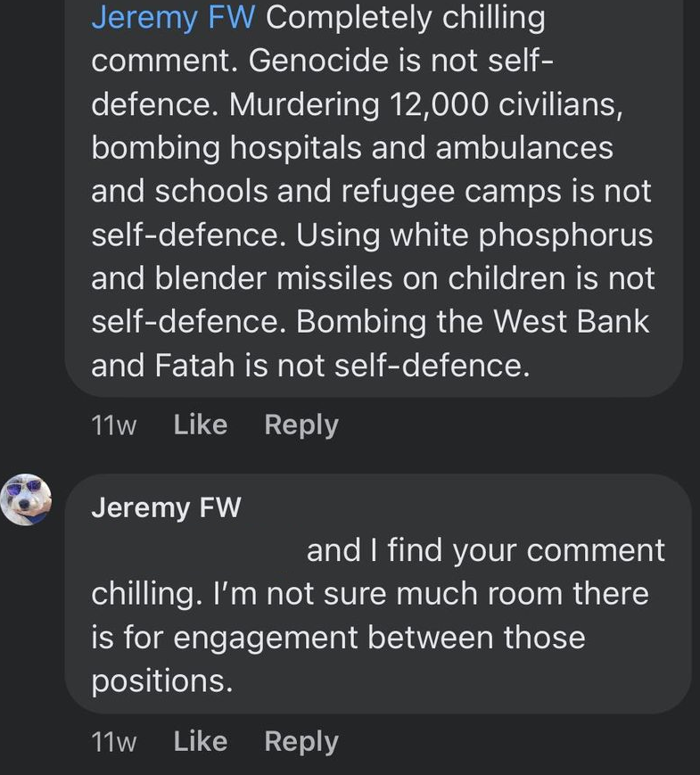Like the comment about genocide and self-defence
Image resolution: width=700 pixels, height=775 pixels.
[201, 425]
